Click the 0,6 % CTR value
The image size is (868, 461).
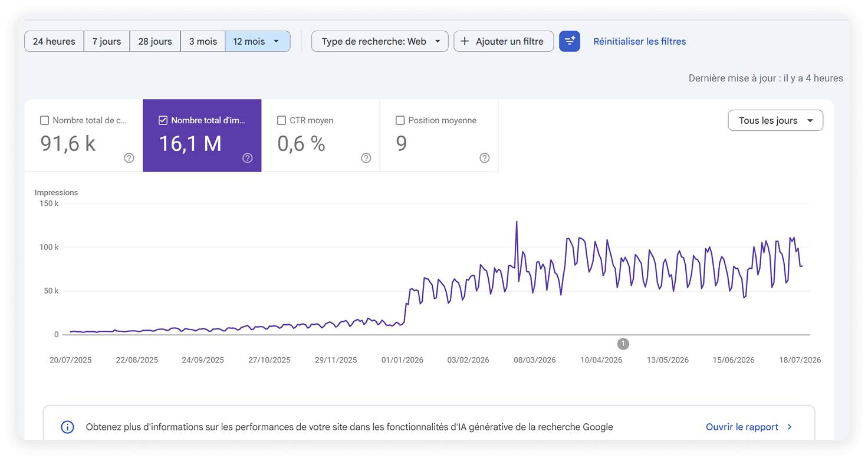click(301, 143)
